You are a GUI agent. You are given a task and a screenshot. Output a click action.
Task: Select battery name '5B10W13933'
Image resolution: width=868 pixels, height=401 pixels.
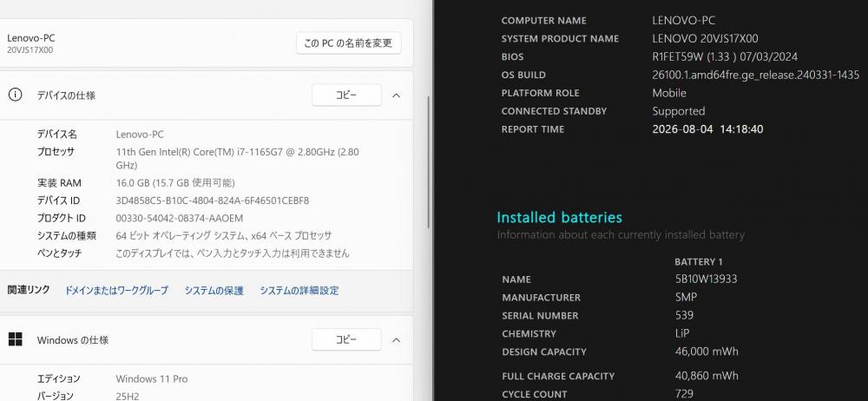click(x=707, y=279)
